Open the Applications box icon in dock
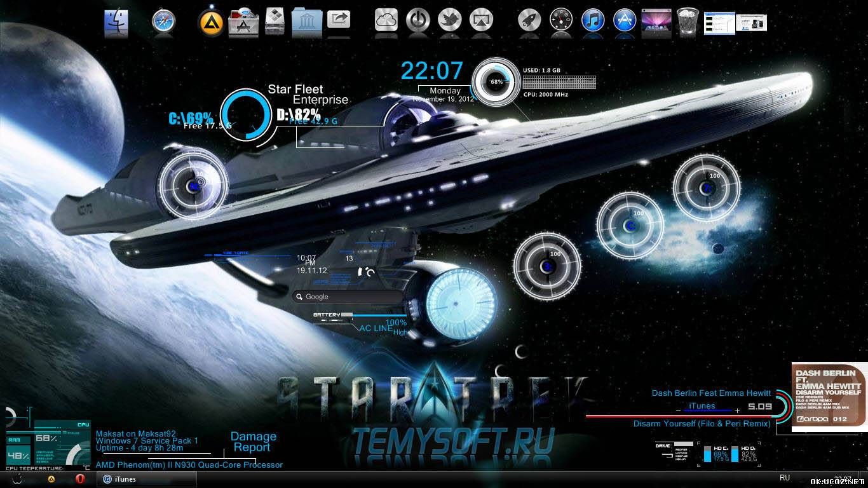Screen dimensions: 868x488 pos(242,22)
